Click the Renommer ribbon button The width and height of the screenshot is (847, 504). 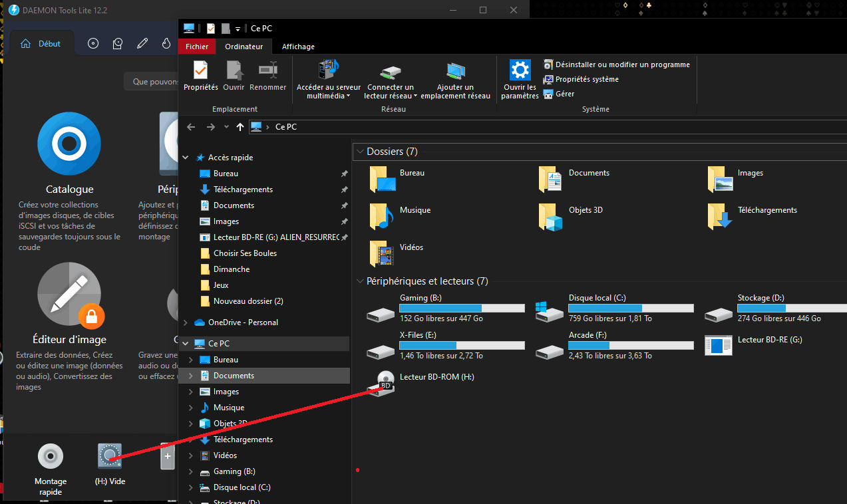click(268, 76)
